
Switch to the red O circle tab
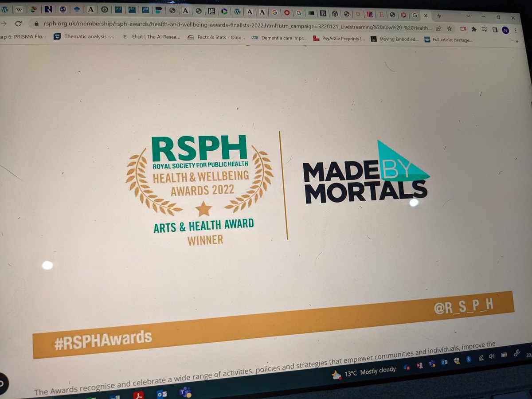pos(287,13)
